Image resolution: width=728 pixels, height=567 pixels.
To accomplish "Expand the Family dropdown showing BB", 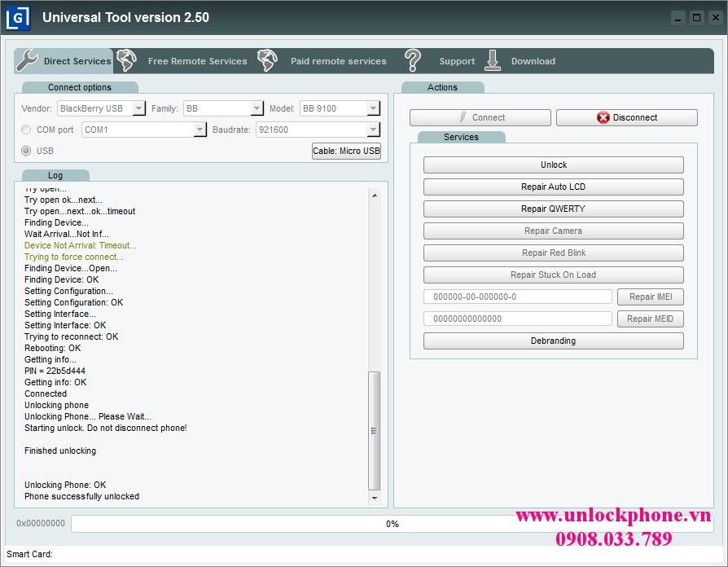I will click(257, 108).
